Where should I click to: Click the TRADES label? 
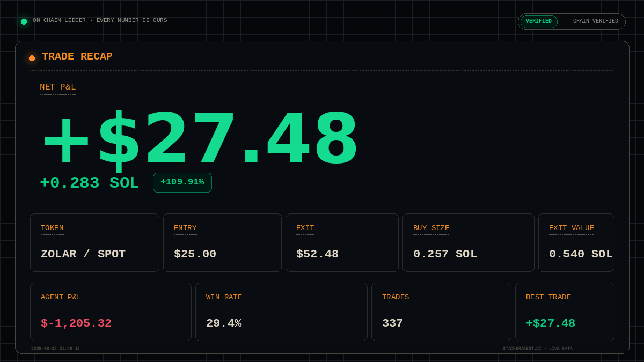click(396, 297)
